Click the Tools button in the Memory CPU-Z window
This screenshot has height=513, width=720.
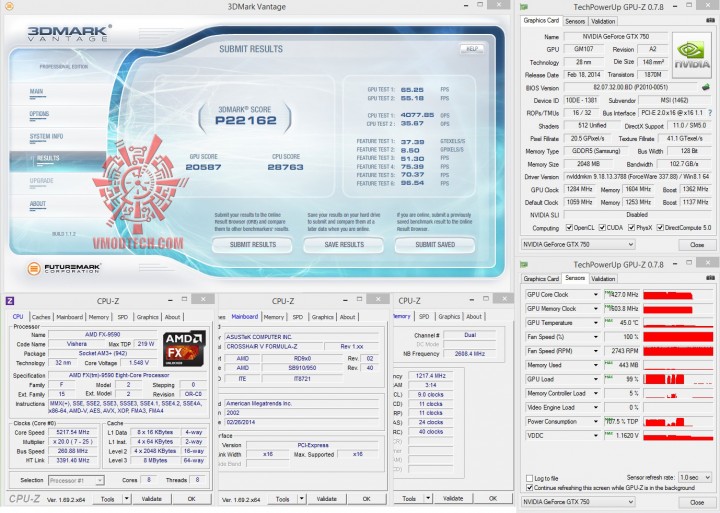coord(409,498)
